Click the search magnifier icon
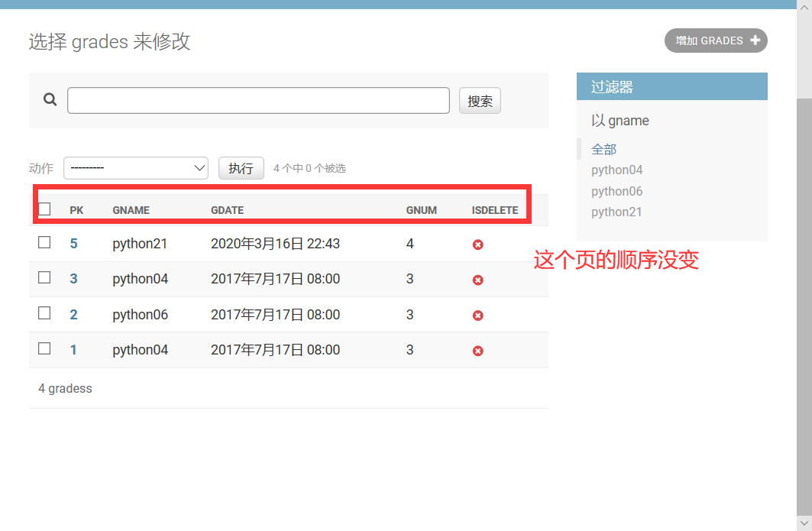 pyautogui.click(x=50, y=99)
